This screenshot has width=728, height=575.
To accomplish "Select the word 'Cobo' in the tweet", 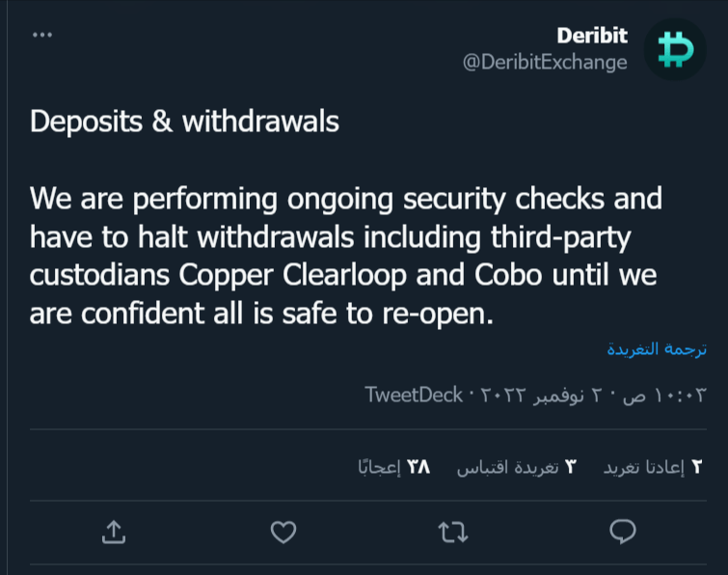I will point(508,275).
